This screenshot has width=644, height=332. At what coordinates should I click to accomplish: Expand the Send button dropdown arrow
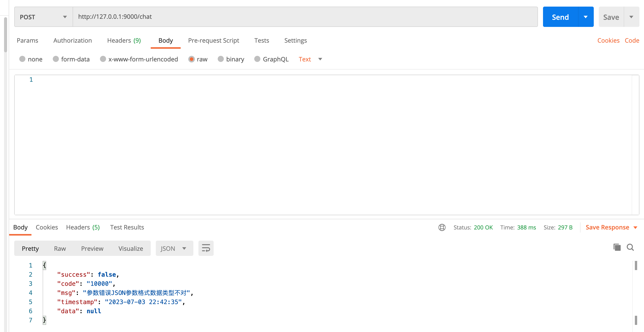pos(586,17)
